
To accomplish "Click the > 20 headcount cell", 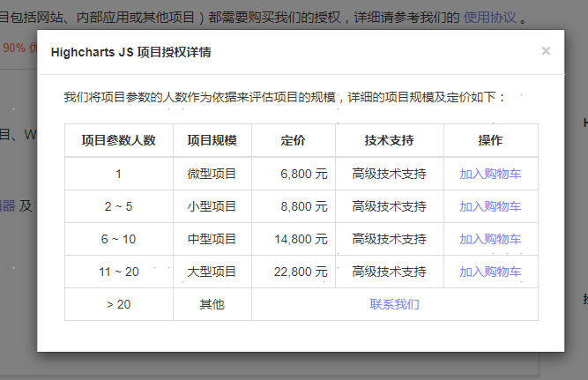I will [x=119, y=304].
